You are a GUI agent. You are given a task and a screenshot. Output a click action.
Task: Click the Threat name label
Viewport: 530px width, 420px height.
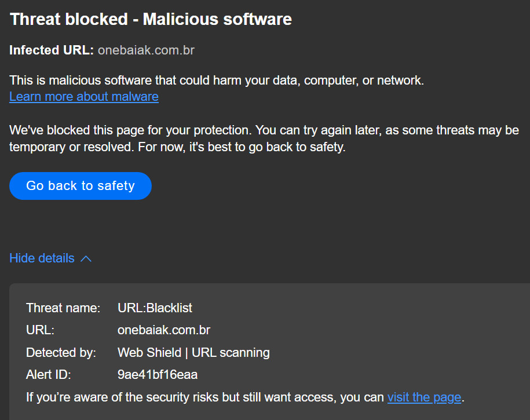point(63,308)
